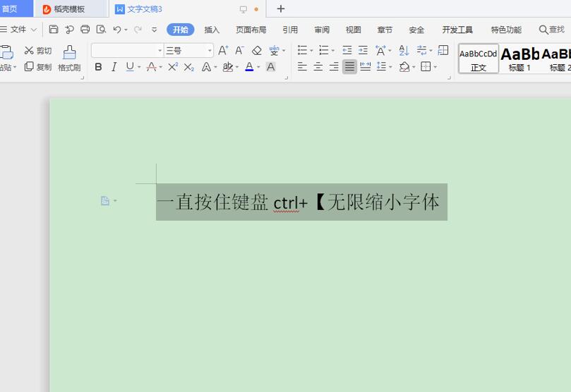Click the print icon in quick toolbar
The height and width of the screenshot is (392, 571).
[x=85, y=30]
